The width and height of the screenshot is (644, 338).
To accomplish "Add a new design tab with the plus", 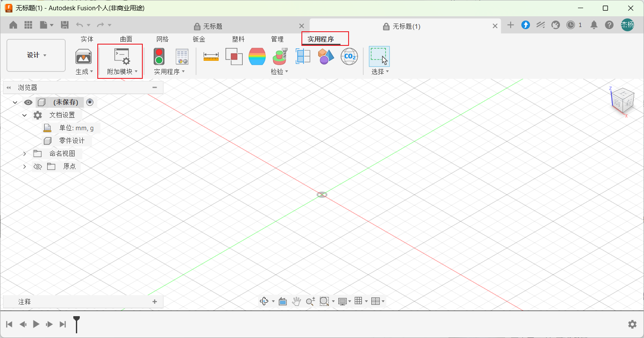I will pos(510,25).
